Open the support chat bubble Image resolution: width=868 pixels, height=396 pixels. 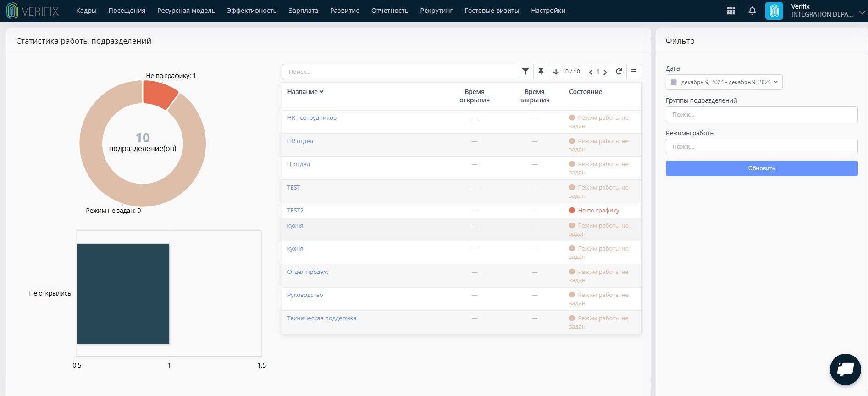coord(845,369)
